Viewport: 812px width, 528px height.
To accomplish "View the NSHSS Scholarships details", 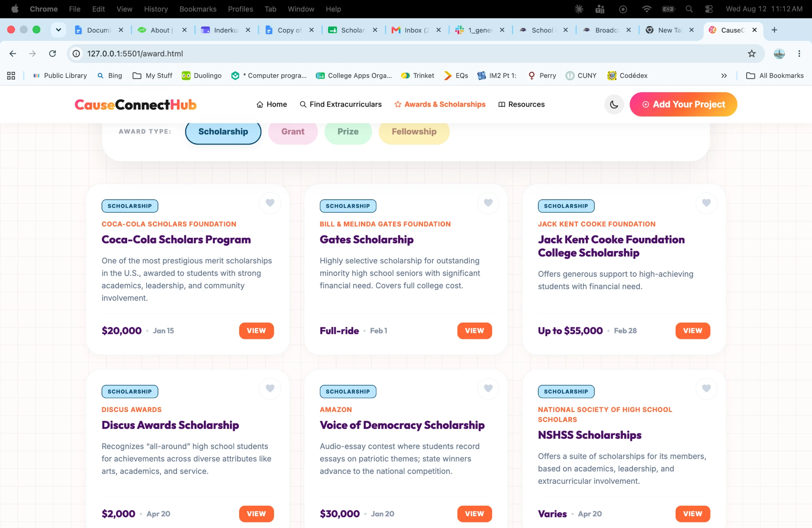I will pos(693,514).
